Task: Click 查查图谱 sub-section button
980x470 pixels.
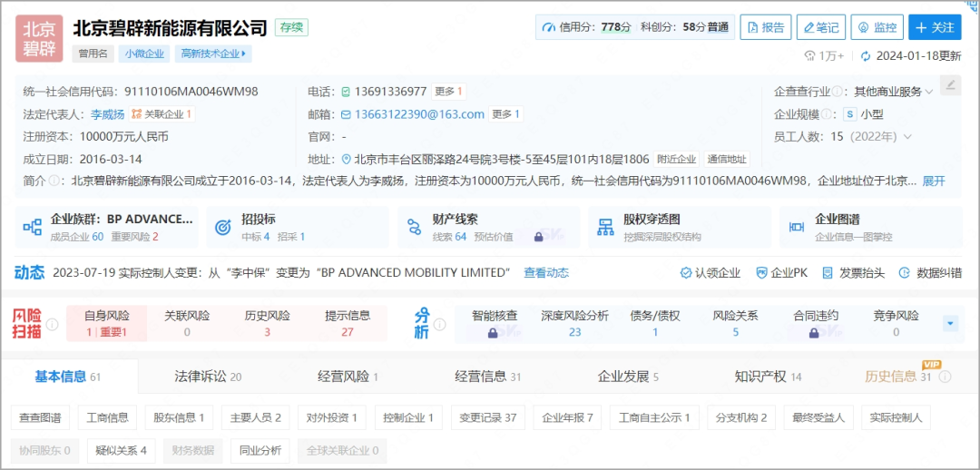Action: coord(40,417)
